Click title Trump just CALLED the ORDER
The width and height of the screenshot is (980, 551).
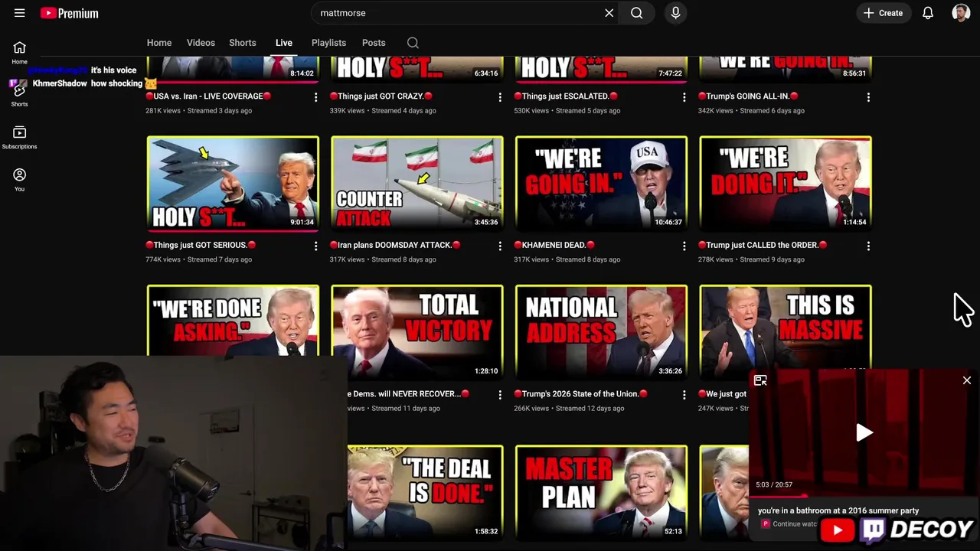763,245
